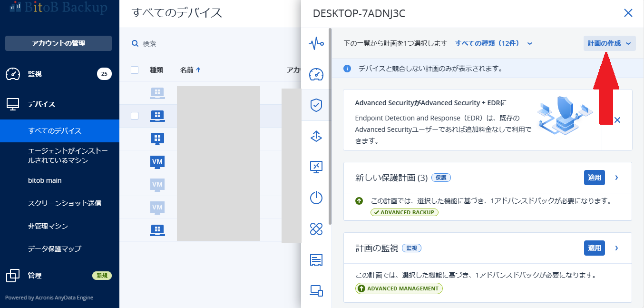Click green up-arrow icon in 新しい保護計画 card
The image size is (644, 308).
pos(359,201)
